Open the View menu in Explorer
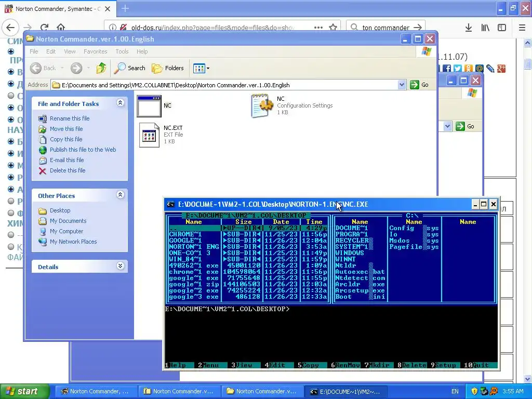Viewport: 532px width, 399px height. (x=70, y=51)
